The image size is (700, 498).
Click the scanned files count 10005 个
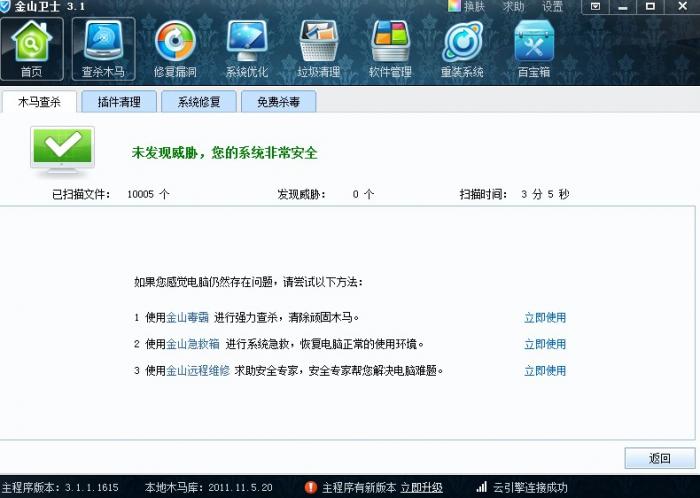pos(148,194)
